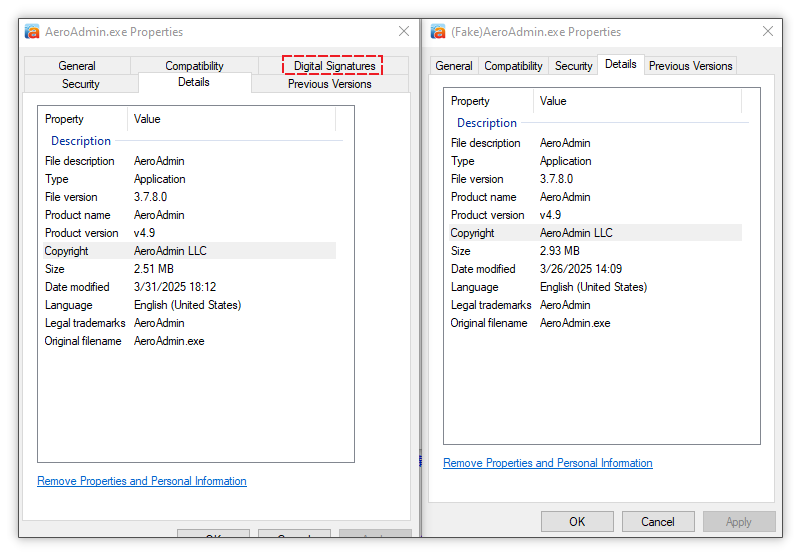This screenshot has width=801, height=556.
Task: Switch to the General tab in the (Fake)AeroAdmin window
Action: [x=454, y=66]
